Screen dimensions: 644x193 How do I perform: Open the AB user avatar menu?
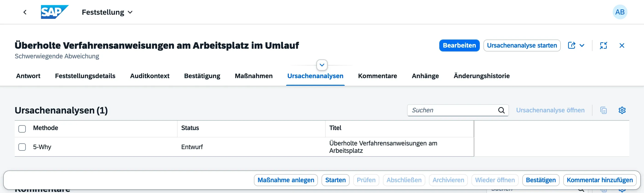(620, 12)
